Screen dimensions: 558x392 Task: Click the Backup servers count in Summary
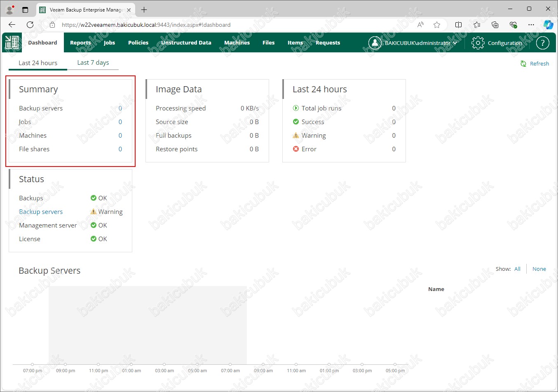120,108
